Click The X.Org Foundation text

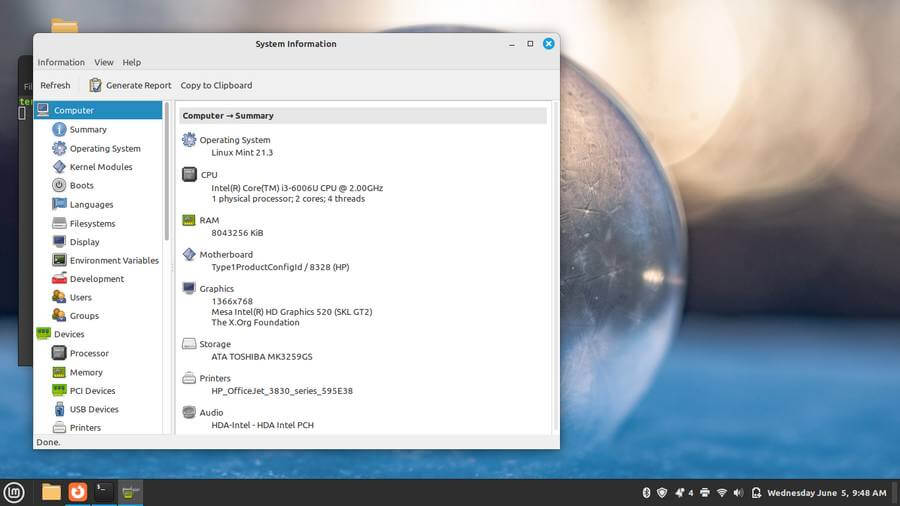click(x=255, y=322)
